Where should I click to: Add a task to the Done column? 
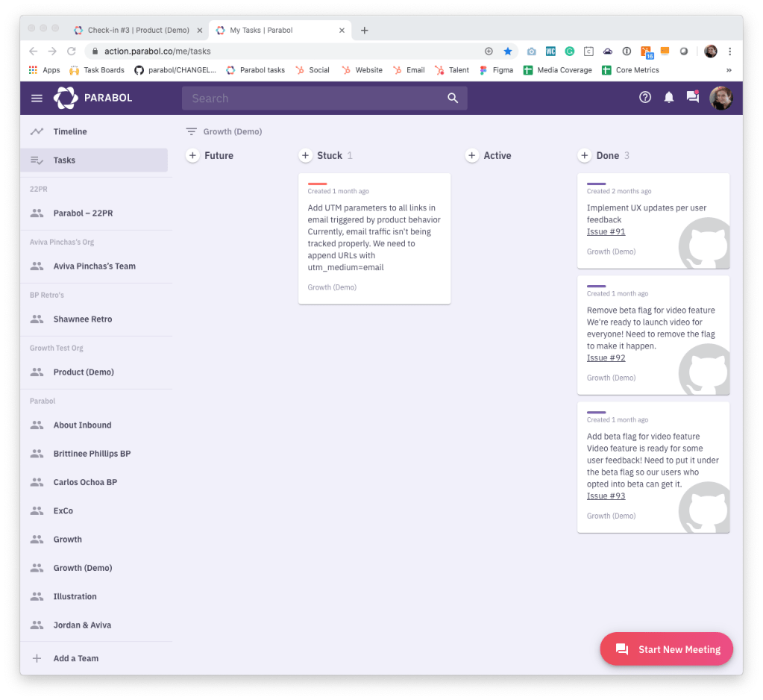pos(585,155)
